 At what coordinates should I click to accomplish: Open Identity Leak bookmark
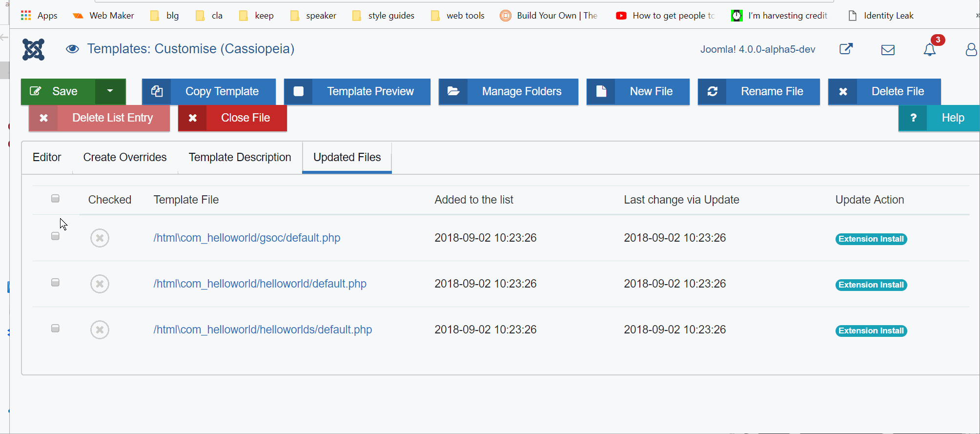click(881, 16)
